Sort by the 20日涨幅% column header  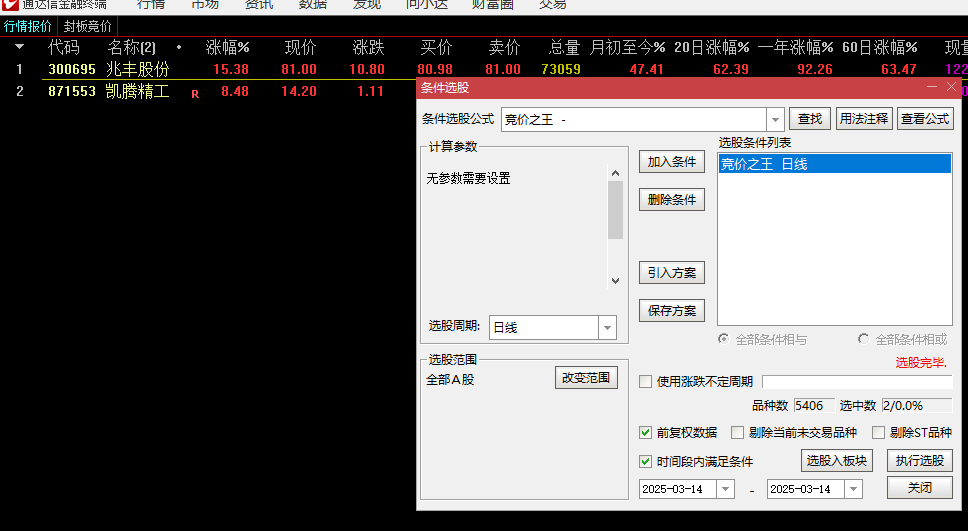[x=711, y=47]
